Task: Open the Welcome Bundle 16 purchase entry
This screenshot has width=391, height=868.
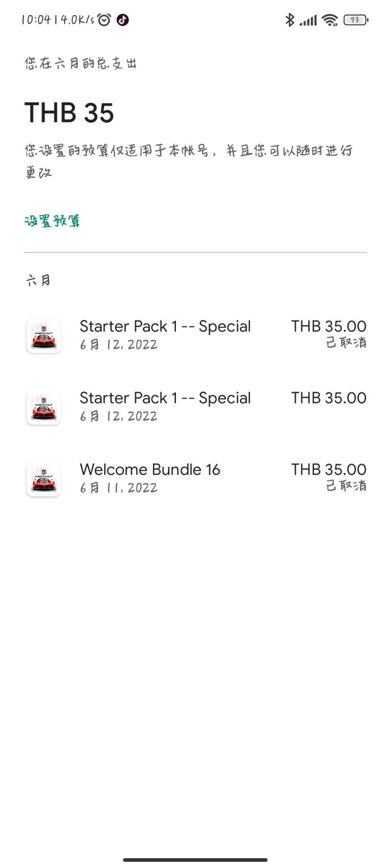Action: tap(150, 469)
